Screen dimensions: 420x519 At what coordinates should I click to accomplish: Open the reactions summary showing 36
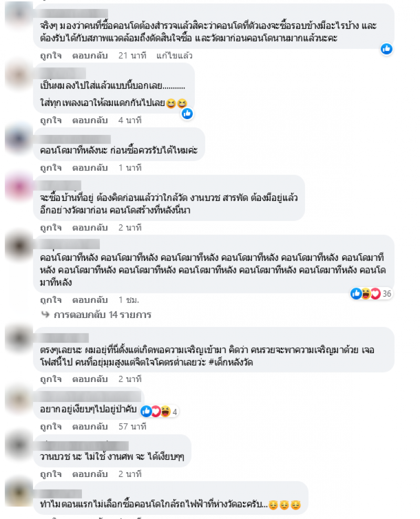[x=371, y=293]
